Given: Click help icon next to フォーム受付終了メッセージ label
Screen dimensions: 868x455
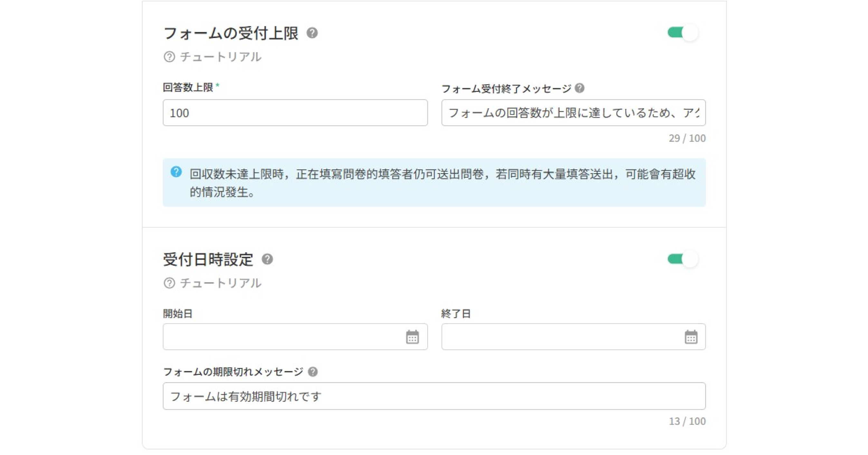Looking at the screenshot, I should (x=580, y=88).
